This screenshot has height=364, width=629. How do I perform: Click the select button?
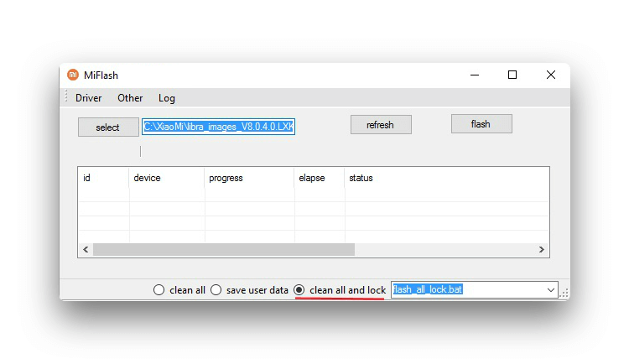pyautogui.click(x=108, y=127)
